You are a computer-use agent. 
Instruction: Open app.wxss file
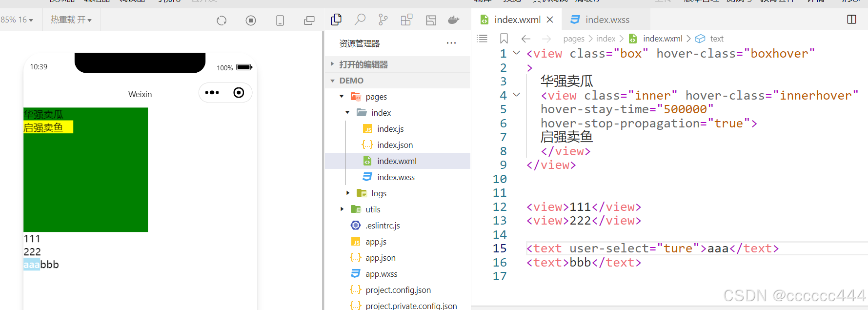click(x=398, y=274)
